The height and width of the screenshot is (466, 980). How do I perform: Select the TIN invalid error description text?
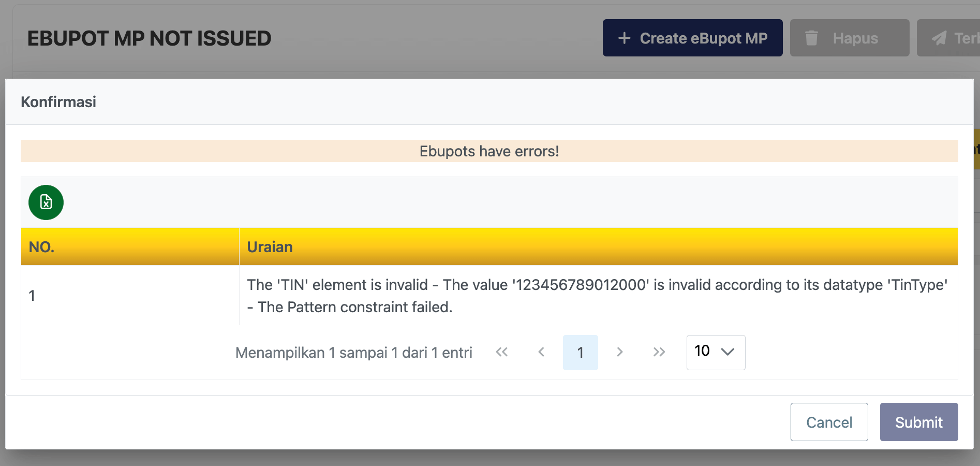pos(597,296)
